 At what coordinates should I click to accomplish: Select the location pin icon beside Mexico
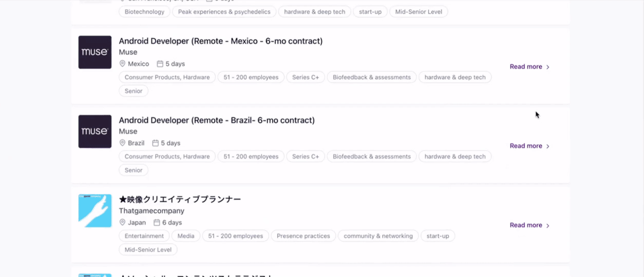click(x=122, y=64)
